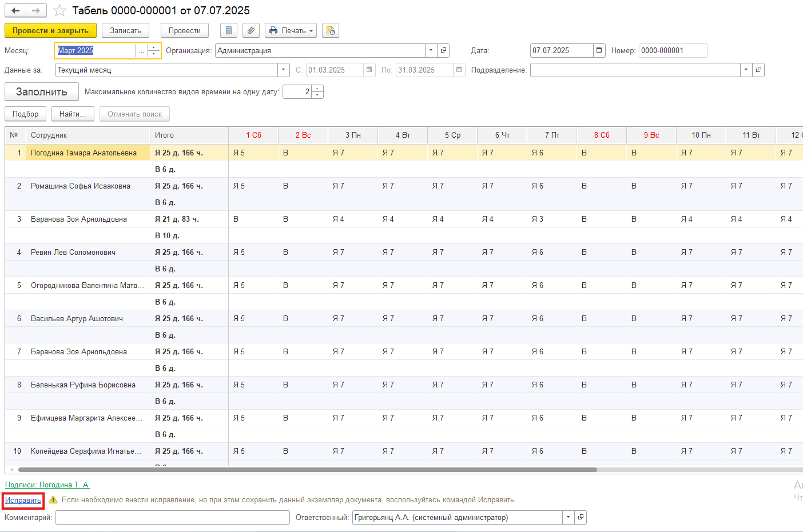This screenshot has height=532, width=803.
Task: Open attached files with the paperclip icon
Action: point(251,30)
